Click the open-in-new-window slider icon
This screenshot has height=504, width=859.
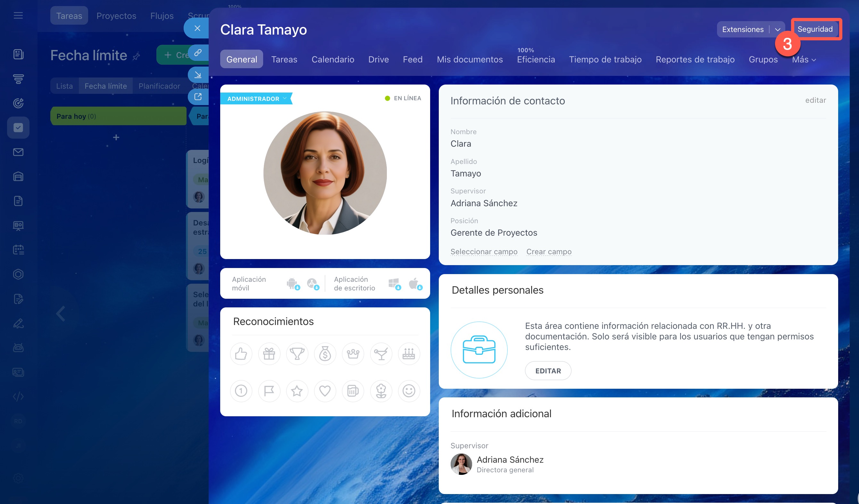tap(198, 97)
